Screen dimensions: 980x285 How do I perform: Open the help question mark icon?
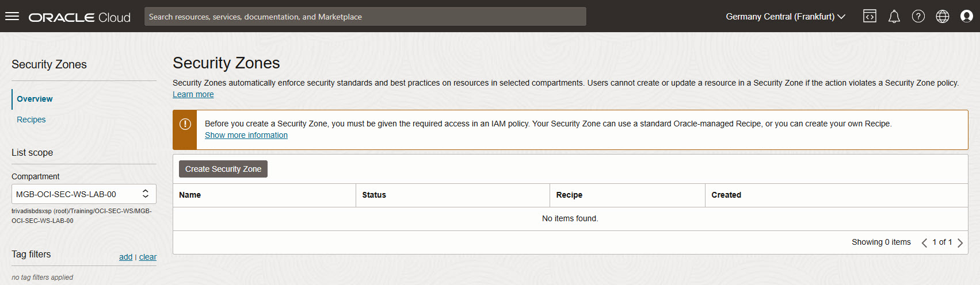point(918,16)
